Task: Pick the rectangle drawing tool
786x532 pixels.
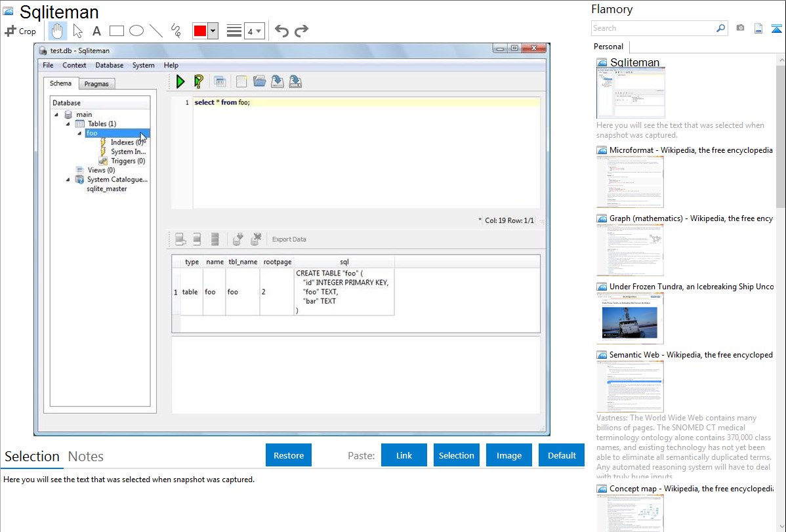Action: tap(117, 31)
